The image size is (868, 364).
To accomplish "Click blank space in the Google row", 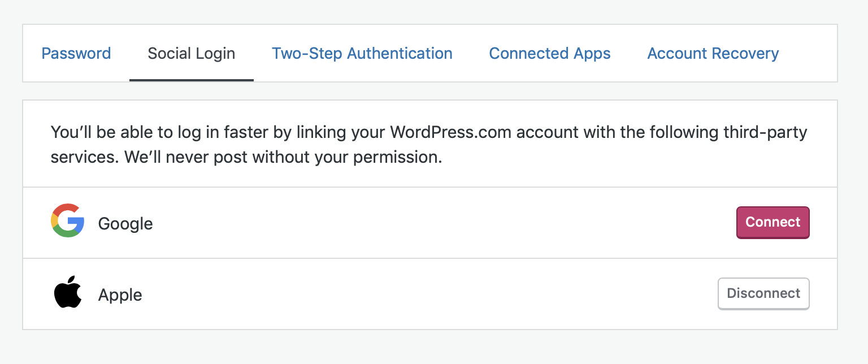I will coord(441,223).
